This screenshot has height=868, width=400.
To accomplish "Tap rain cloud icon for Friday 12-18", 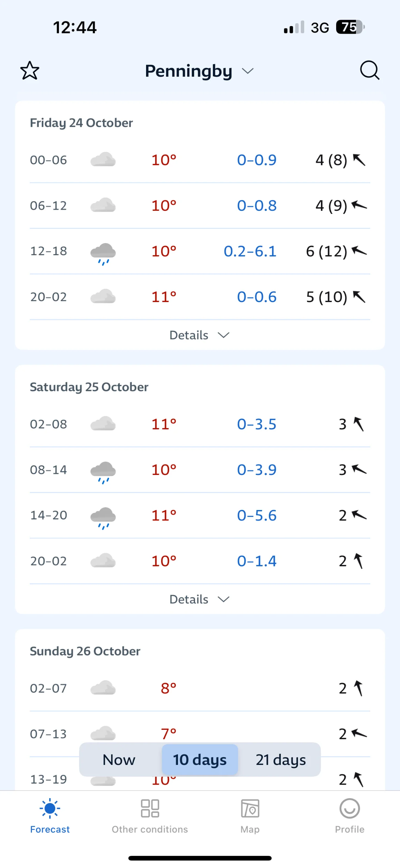I will [x=103, y=253].
